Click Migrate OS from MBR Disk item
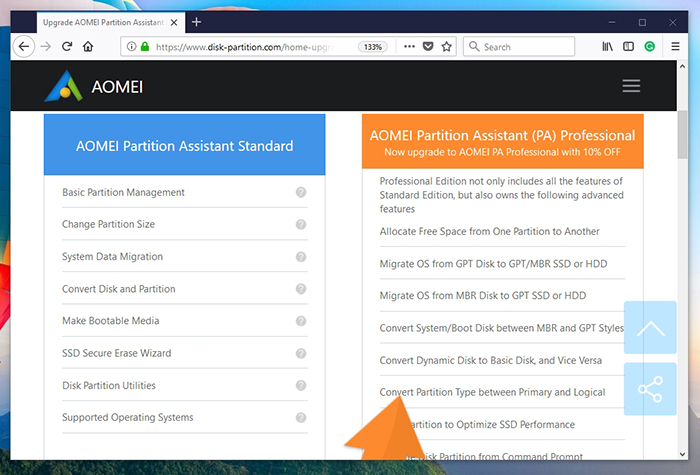This screenshot has height=475, width=700. click(483, 296)
